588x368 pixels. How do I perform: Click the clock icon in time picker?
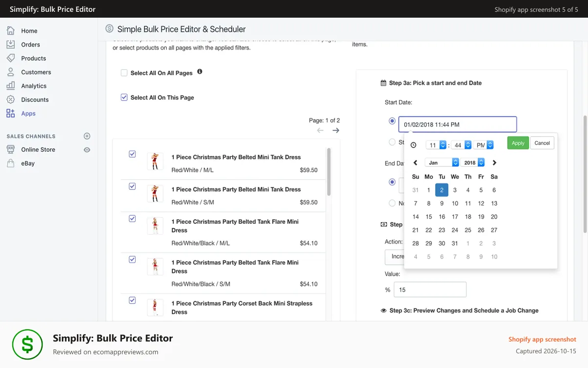pos(413,145)
